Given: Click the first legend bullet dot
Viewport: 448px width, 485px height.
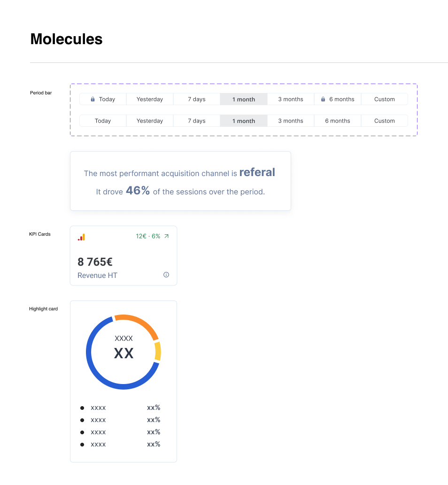Looking at the screenshot, I should (82, 408).
